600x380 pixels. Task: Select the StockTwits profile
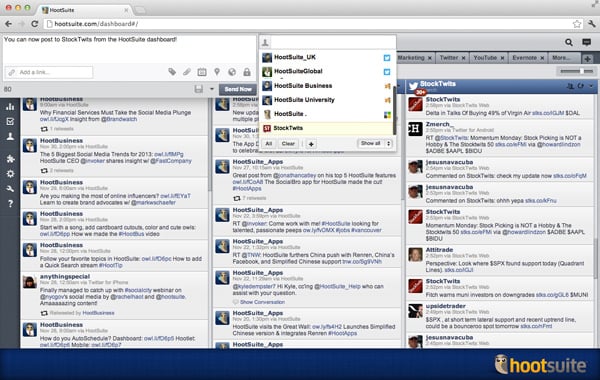326,128
